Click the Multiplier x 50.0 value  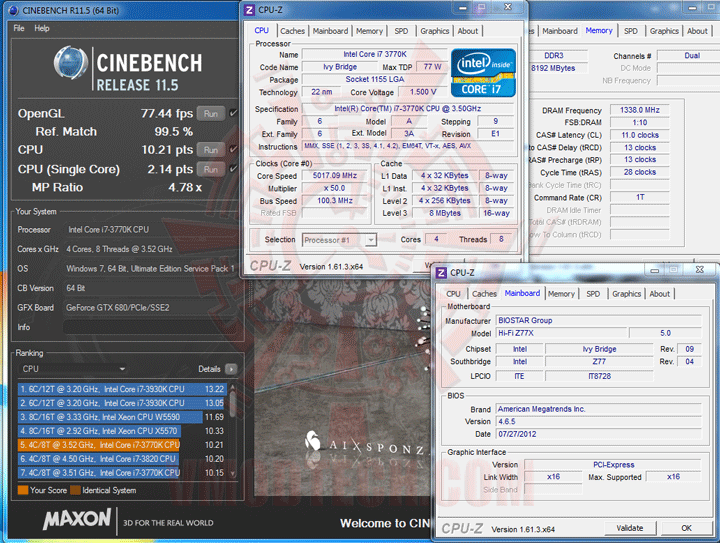[335, 188]
